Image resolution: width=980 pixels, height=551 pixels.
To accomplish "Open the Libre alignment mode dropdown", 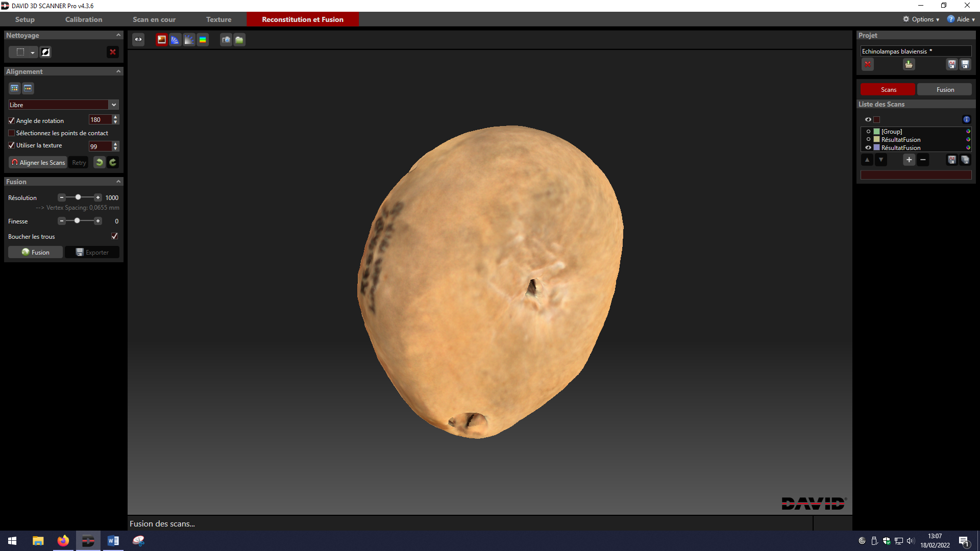I will tap(114, 105).
